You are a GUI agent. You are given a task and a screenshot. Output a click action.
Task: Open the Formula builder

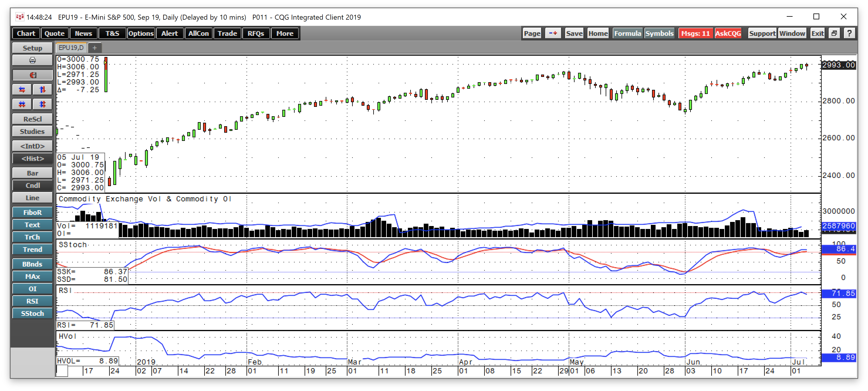627,33
